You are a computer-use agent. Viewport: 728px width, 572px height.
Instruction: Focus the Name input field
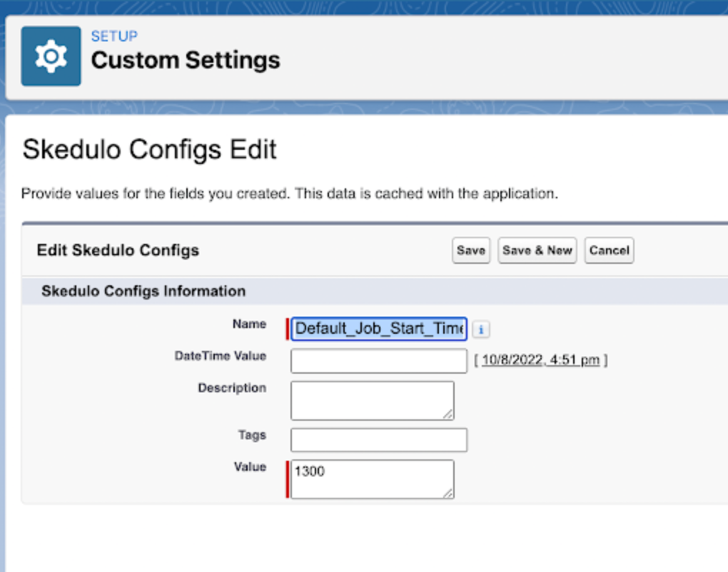379,329
